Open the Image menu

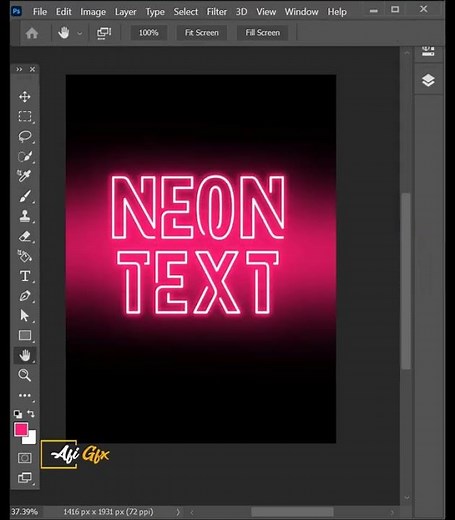93,12
